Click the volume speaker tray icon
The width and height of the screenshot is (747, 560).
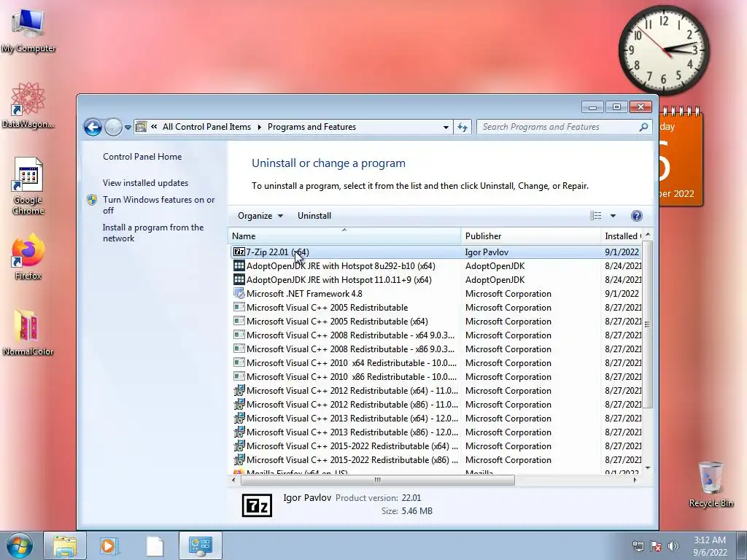[673, 546]
